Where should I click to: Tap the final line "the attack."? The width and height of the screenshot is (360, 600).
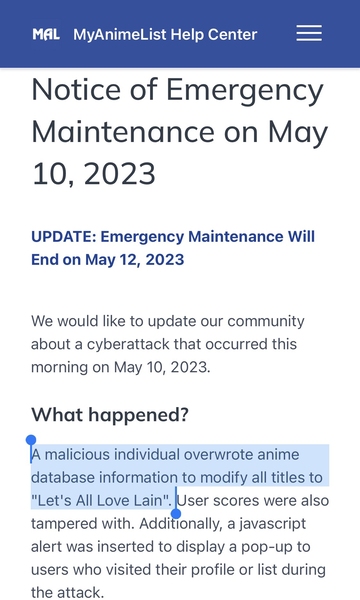pyautogui.click(x=67, y=592)
